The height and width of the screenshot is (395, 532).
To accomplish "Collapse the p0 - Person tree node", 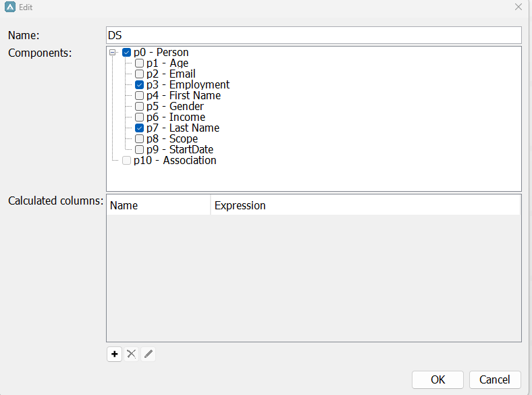I will click(113, 53).
